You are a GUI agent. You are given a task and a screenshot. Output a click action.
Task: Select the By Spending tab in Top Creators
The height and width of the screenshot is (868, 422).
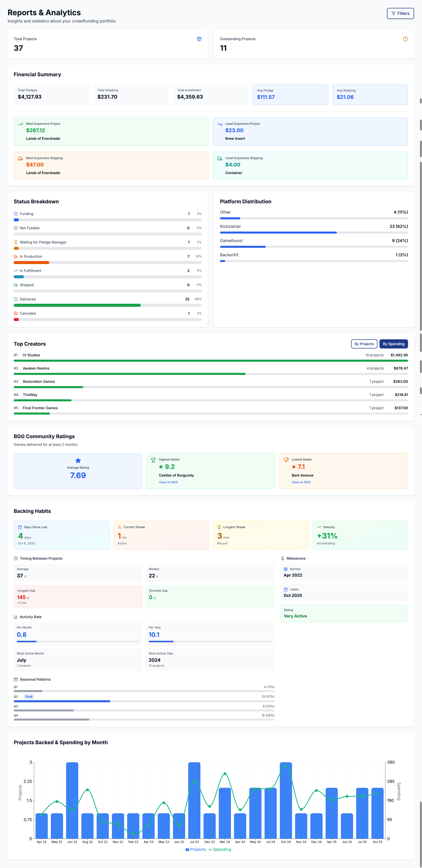point(393,344)
